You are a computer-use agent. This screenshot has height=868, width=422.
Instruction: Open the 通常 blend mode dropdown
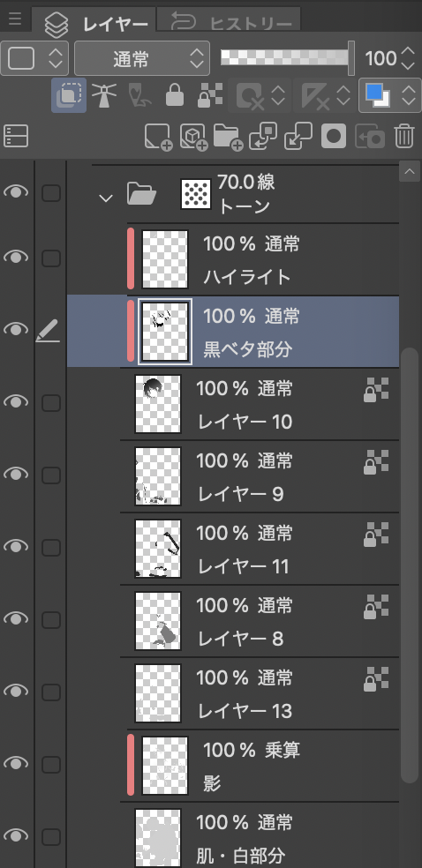[142, 58]
